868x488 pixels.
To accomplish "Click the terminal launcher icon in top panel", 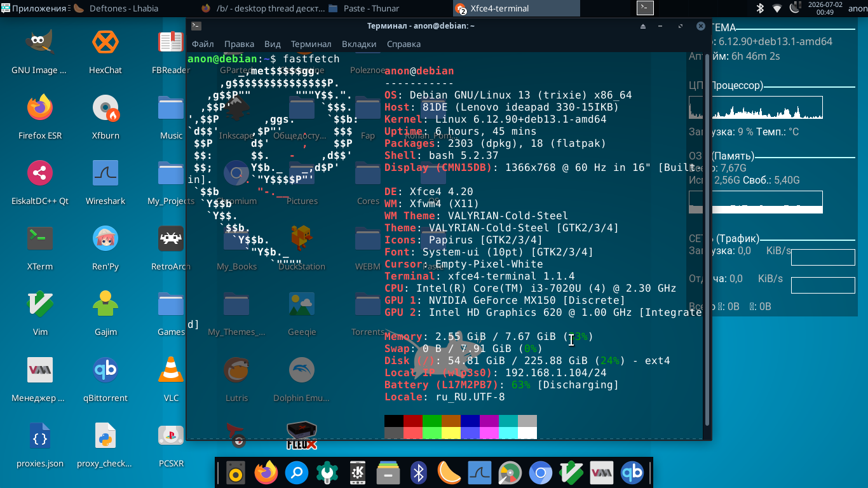I will [x=646, y=8].
